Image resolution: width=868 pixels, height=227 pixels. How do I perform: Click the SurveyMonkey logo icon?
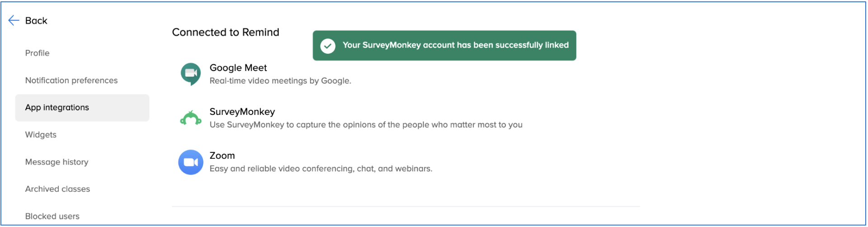pyautogui.click(x=191, y=118)
